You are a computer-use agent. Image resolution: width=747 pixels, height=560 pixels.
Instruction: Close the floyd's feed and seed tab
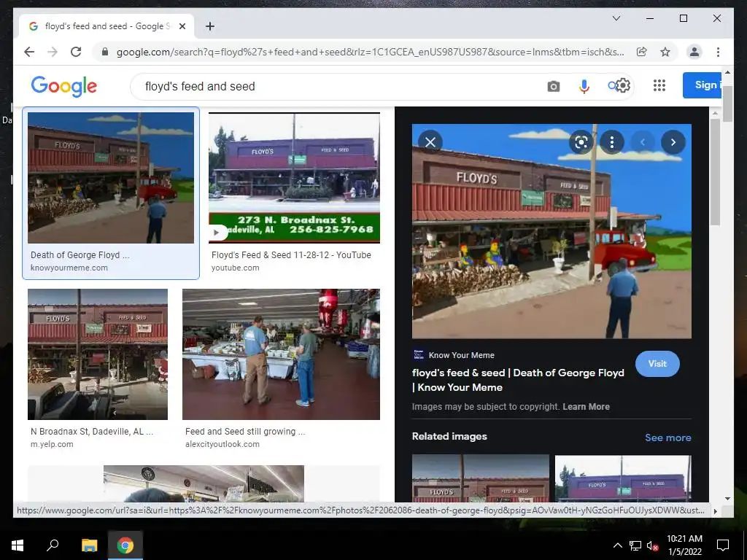point(182,26)
